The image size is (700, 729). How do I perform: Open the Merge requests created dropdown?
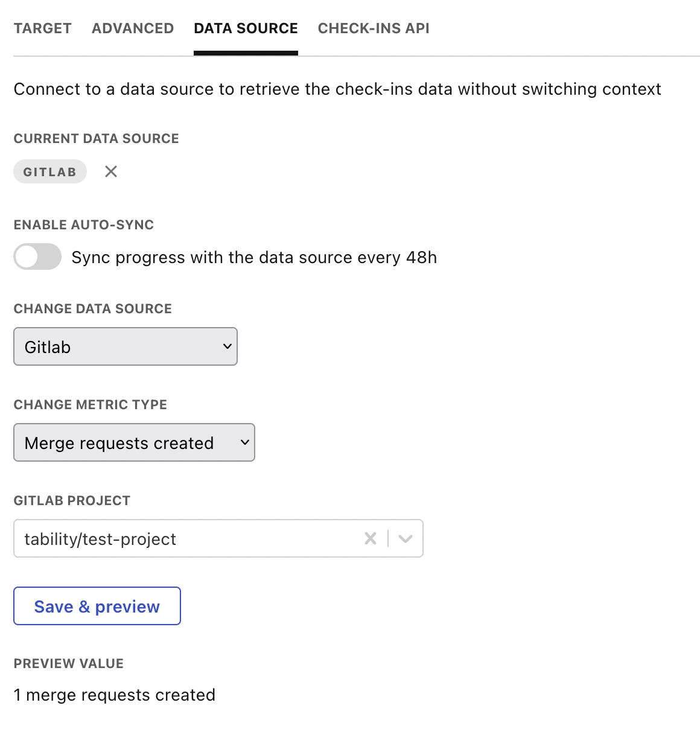click(x=134, y=443)
